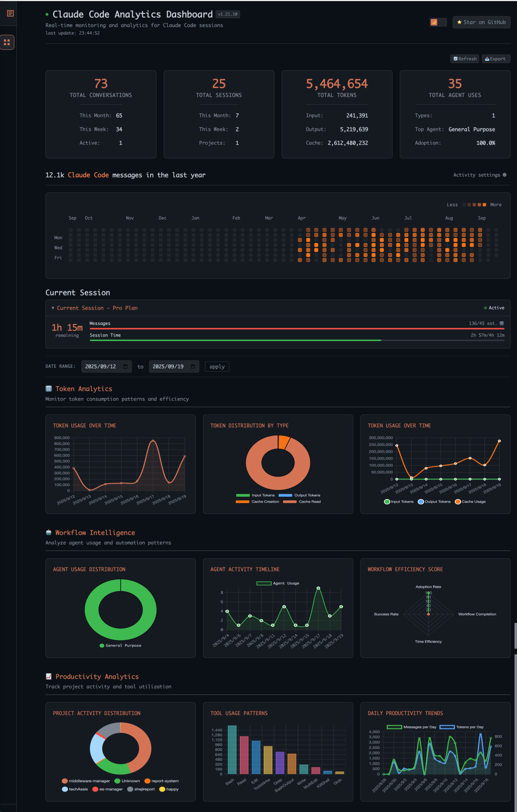Click the apply date range button
The width and height of the screenshot is (517, 812).
(217, 367)
